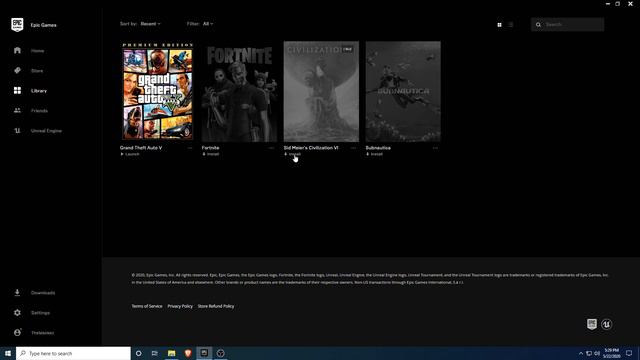Viewport: 640px width, 360px height.
Task: Click the Sid Meier's Civilization VI title
Action: 311,148
